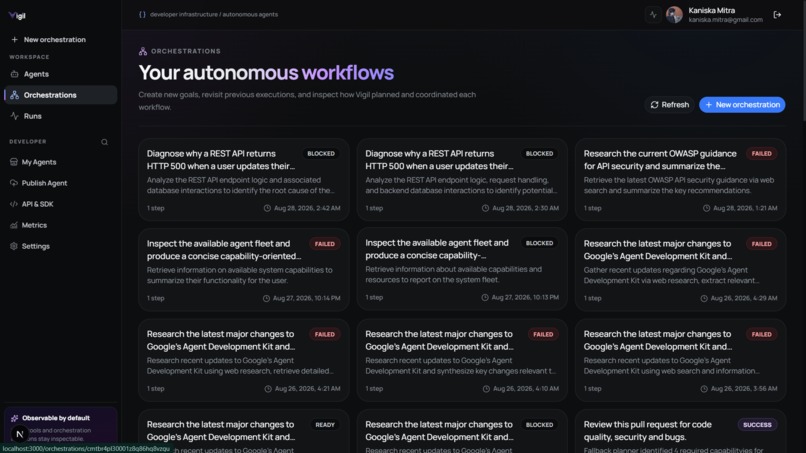The image size is (806, 453).
Task: Open Settings from sidebar
Action: click(61, 246)
